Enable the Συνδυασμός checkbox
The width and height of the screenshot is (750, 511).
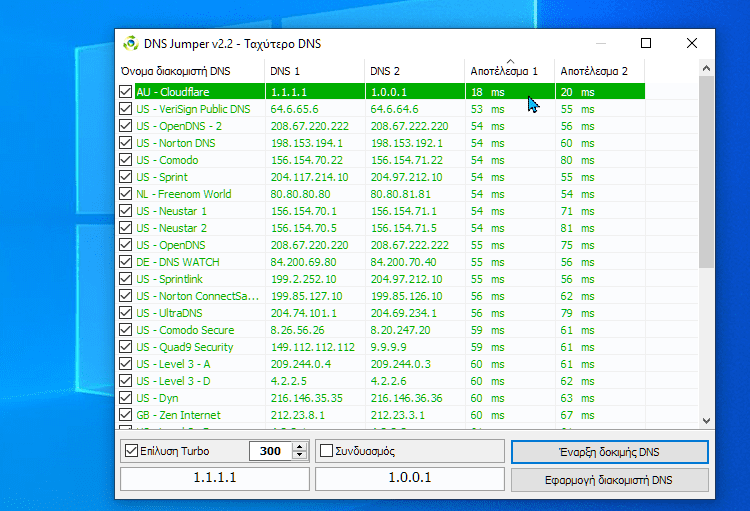tap(326, 451)
